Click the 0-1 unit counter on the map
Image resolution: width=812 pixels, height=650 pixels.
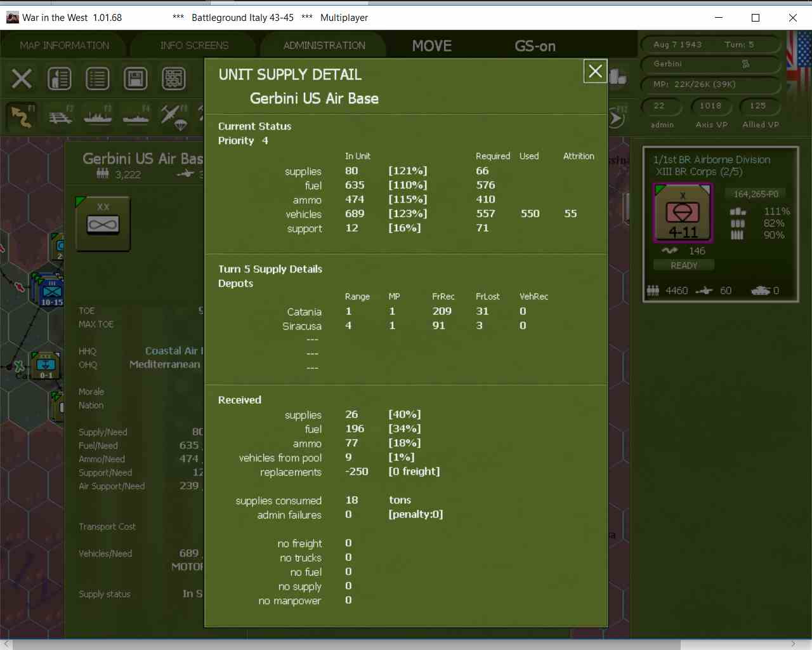point(46,367)
